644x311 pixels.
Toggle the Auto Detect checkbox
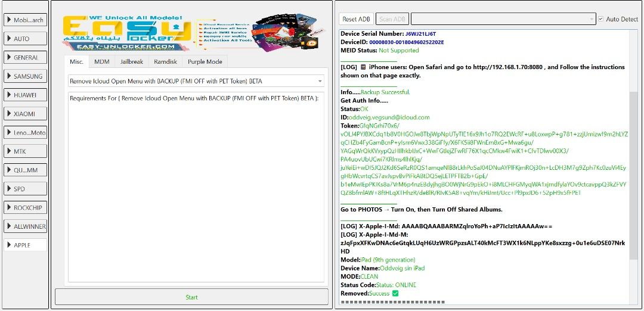coord(601,19)
